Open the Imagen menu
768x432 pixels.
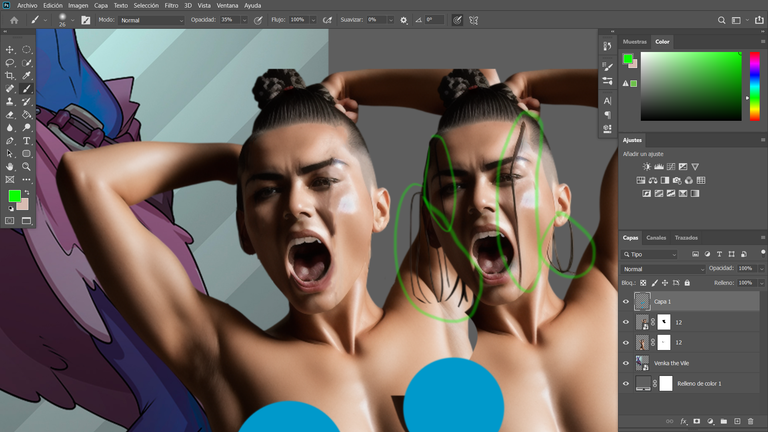tap(78, 6)
